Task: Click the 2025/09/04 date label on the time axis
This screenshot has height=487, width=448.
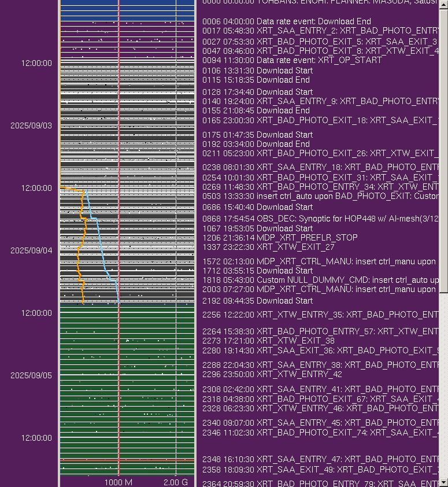Action: (x=31, y=250)
